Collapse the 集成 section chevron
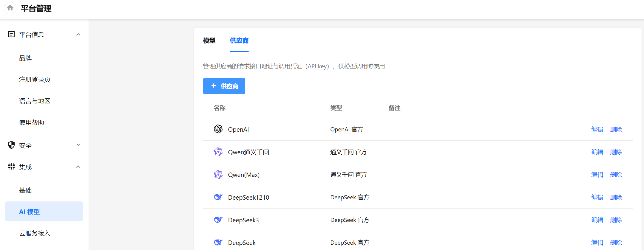The image size is (644, 250). [78, 167]
